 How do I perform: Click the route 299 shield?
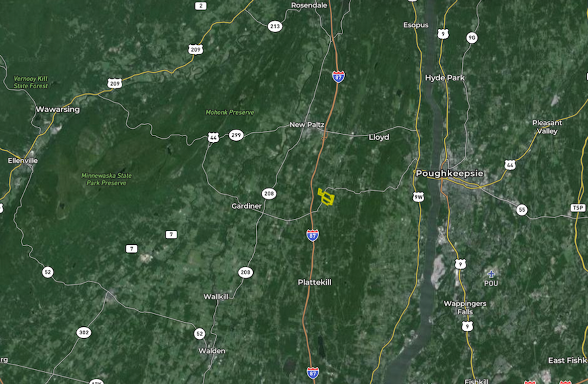(x=236, y=135)
